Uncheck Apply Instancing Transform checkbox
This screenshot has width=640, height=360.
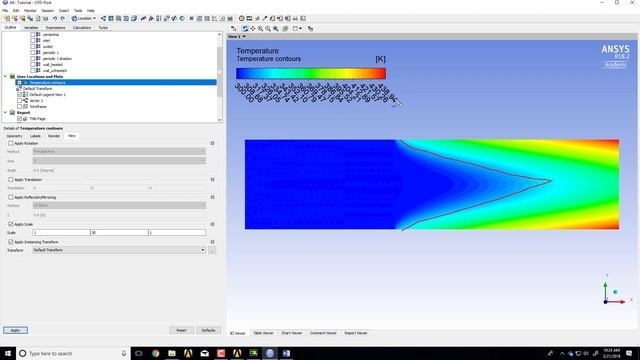point(11,242)
